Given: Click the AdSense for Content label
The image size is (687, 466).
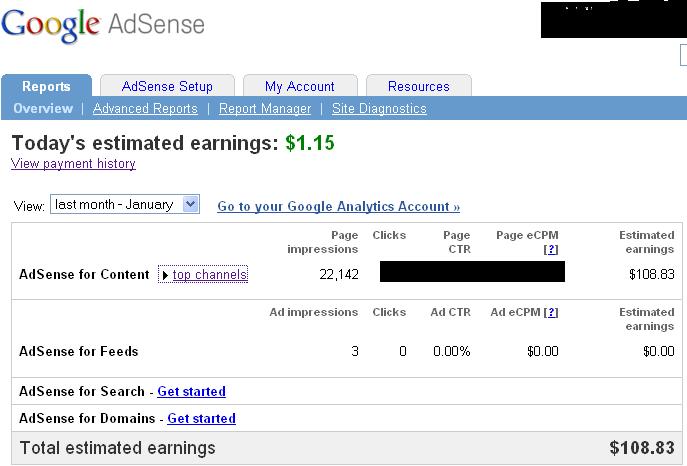Looking at the screenshot, I should [x=84, y=274].
